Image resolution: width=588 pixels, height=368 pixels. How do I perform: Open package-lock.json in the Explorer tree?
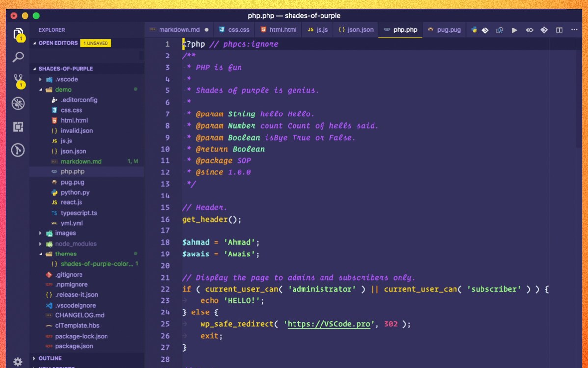pyautogui.click(x=81, y=336)
